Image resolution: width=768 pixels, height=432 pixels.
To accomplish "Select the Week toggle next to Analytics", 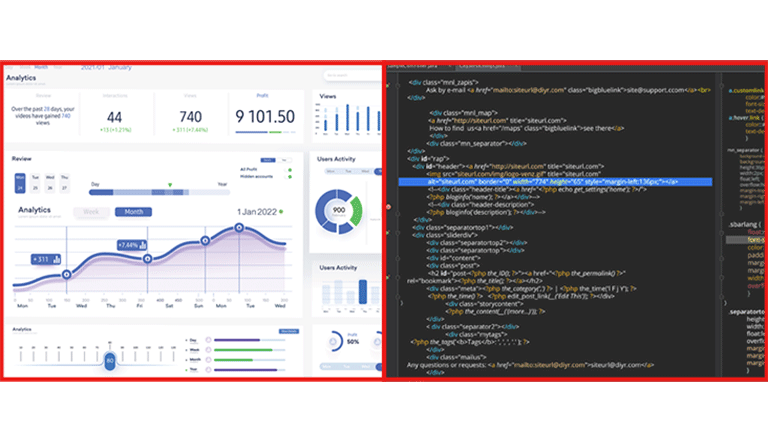I will 91,212.
